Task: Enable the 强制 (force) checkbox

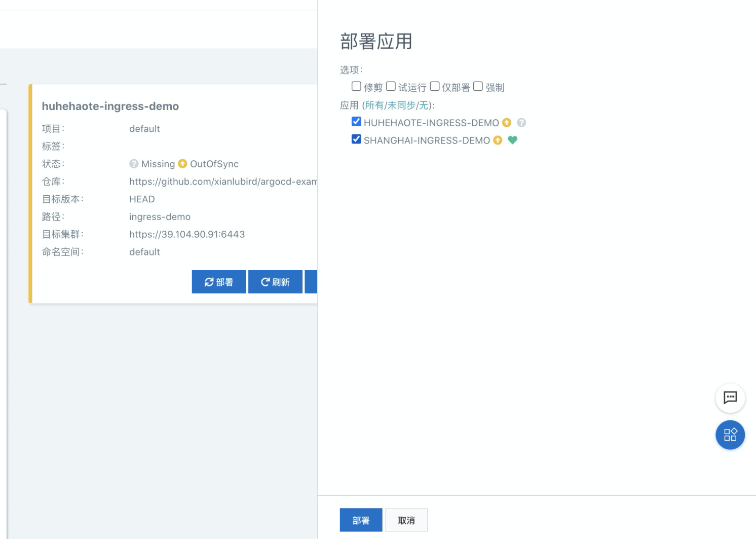Action: pos(478,87)
